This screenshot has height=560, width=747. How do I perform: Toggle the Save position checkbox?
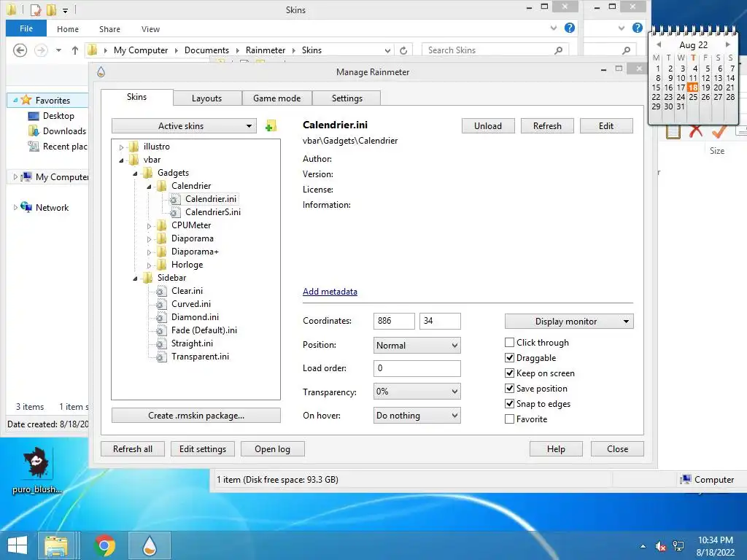point(509,388)
